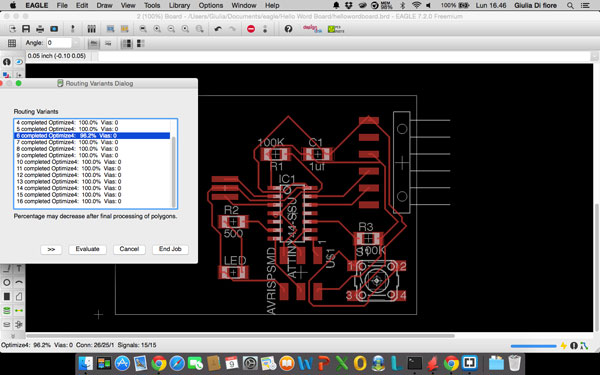Open the View menu
The width and height of the screenshot is (600, 375).
pos(128,5)
